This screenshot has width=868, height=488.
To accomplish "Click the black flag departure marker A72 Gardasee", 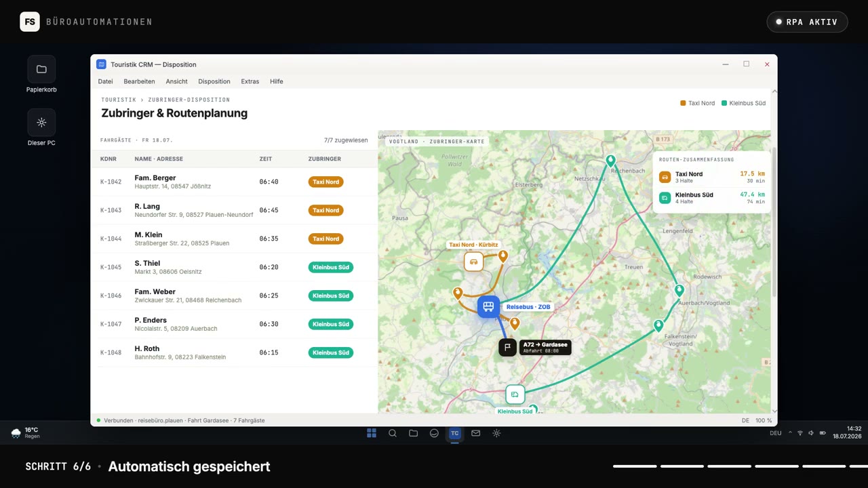I will pyautogui.click(x=508, y=348).
